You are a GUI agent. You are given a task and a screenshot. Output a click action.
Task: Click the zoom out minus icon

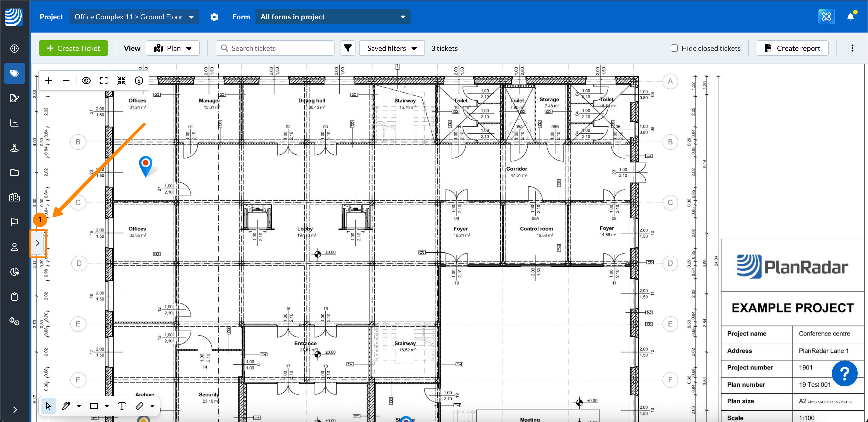pyautogui.click(x=66, y=81)
